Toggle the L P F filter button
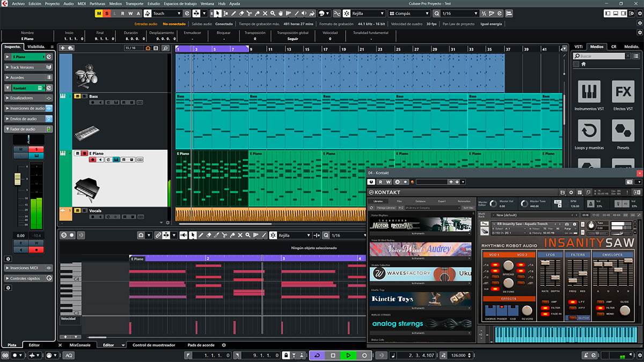This screenshot has height=362, width=644. [573, 302]
